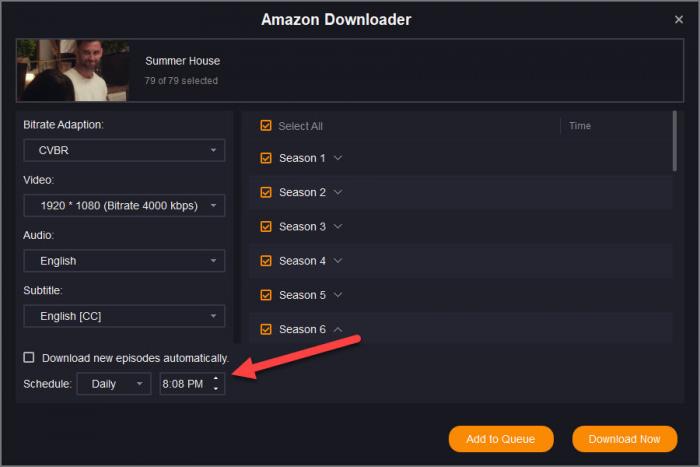
Task: Uncheck the Select All checkbox
Action: pyautogui.click(x=266, y=126)
